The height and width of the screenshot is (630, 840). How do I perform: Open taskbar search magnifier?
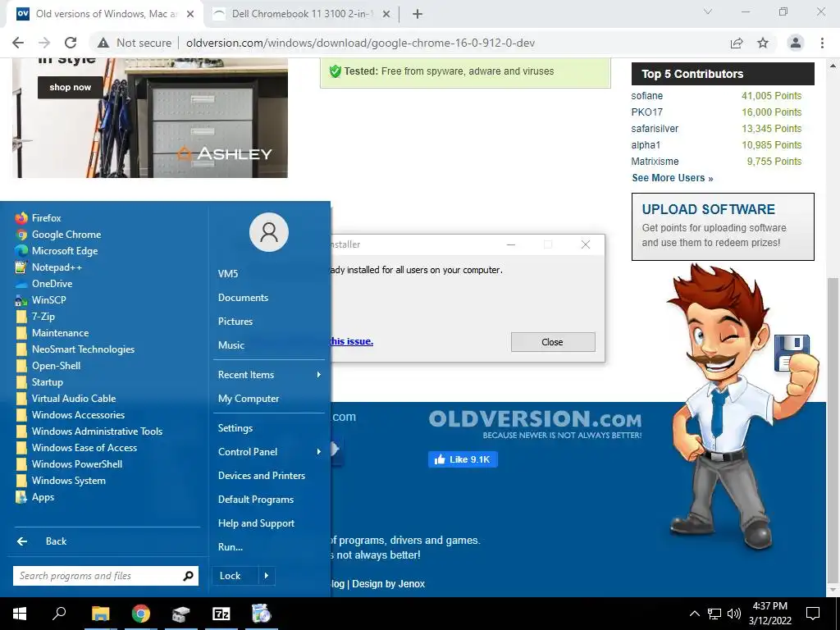(x=59, y=614)
